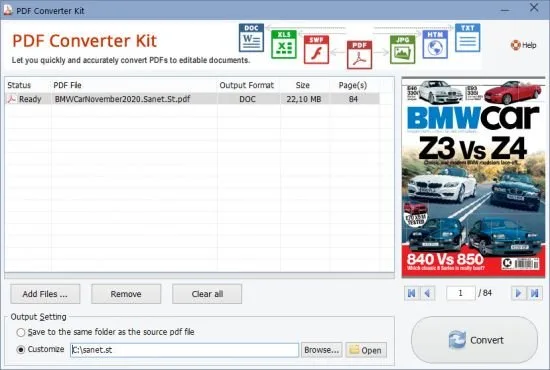Click the Clear all button
This screenshot has height=370, width=550.
point(207,294)
